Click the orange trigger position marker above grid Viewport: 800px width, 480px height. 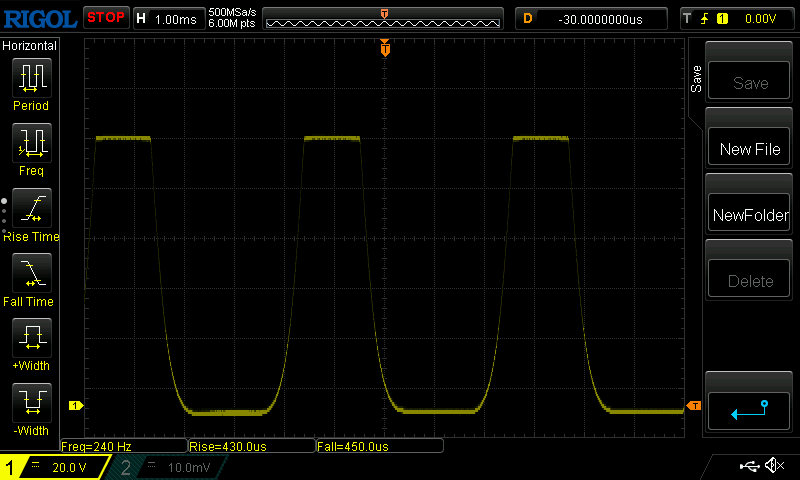(385, 48)
